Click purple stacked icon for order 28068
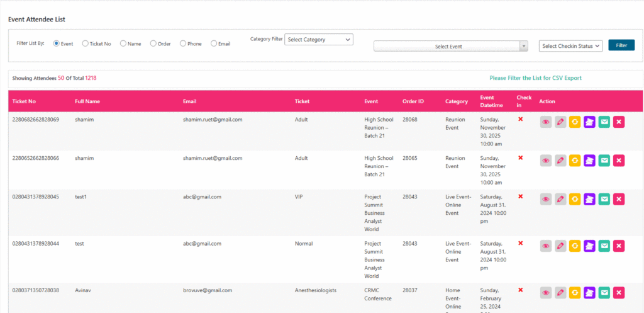Screen dimensions: 644x313 tap(590, 122)
